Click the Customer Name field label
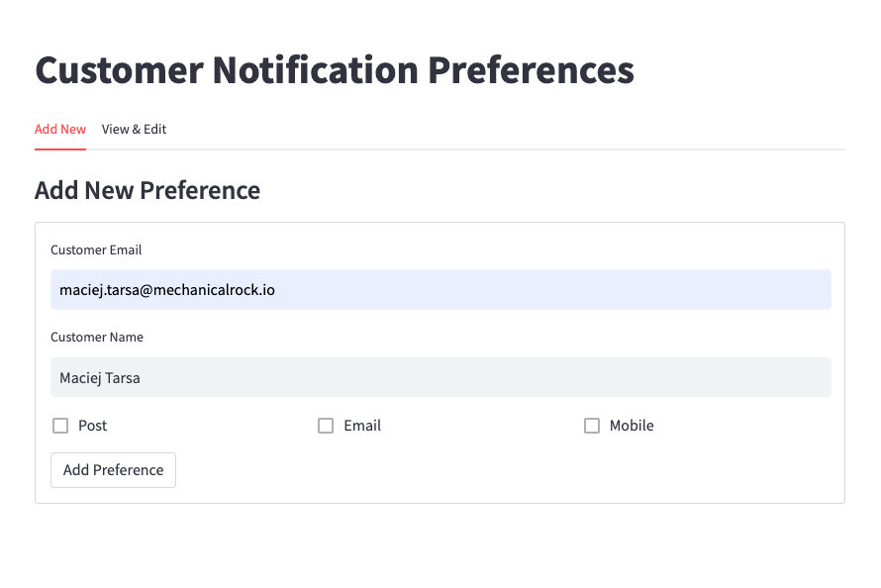The image size is (881, 588). pos(97,338)
